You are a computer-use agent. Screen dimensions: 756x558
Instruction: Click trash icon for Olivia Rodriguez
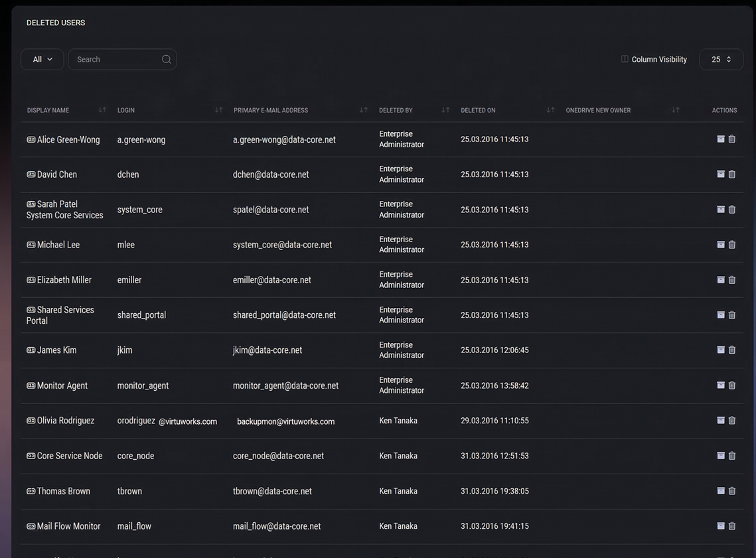tap(732, 421)
